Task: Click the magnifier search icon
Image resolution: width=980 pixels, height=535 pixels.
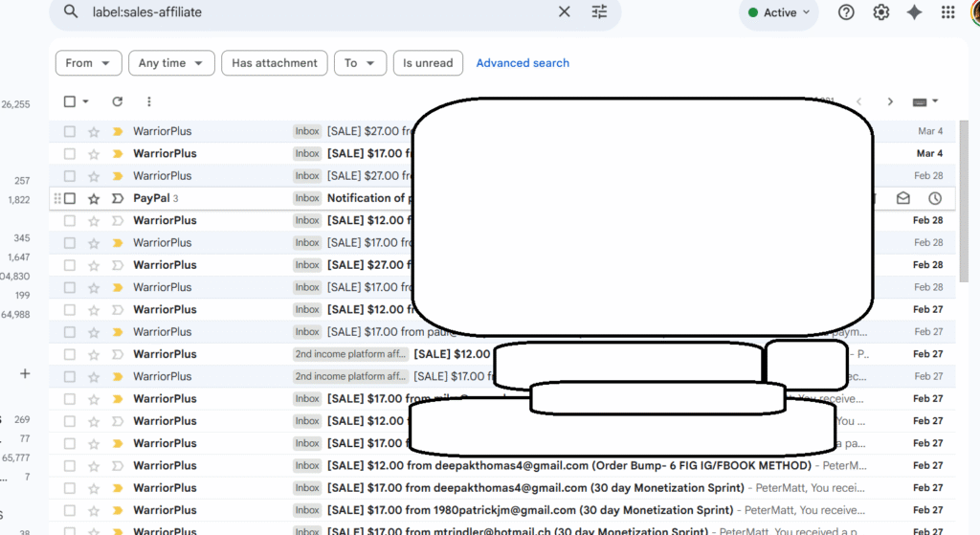Action: click(x=71, y=11)
